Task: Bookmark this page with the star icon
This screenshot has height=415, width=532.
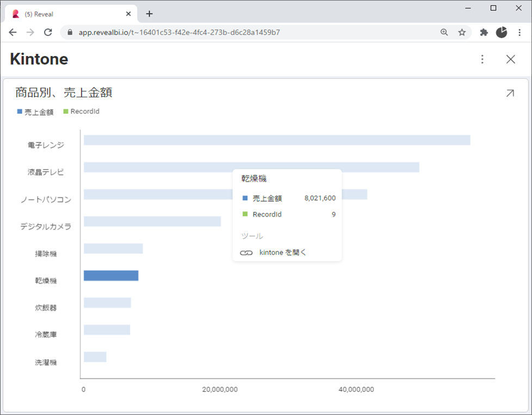Action: click(462, 32)
